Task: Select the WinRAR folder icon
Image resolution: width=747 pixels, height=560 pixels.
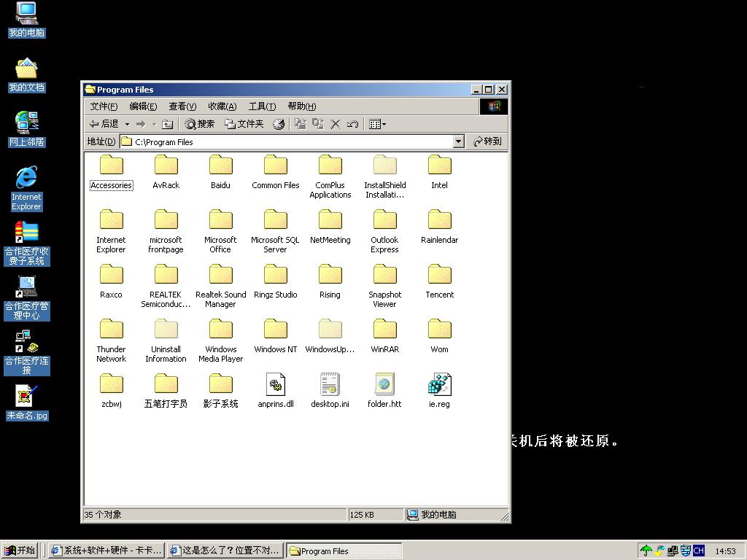Action: pos(384,330)
